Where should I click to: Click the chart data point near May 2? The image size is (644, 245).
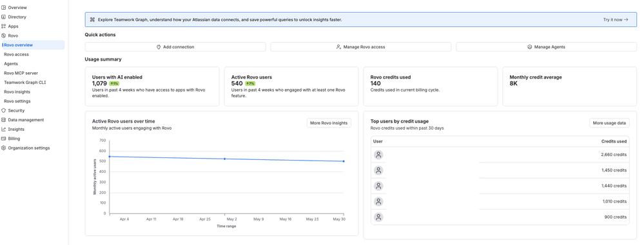pyautogui.click(x=224, y=159)
